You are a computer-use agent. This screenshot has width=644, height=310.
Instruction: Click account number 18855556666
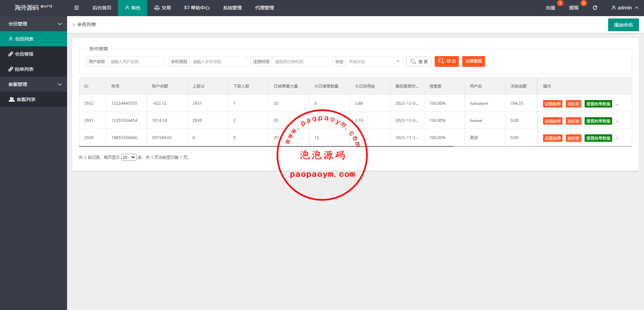[124, 138]
